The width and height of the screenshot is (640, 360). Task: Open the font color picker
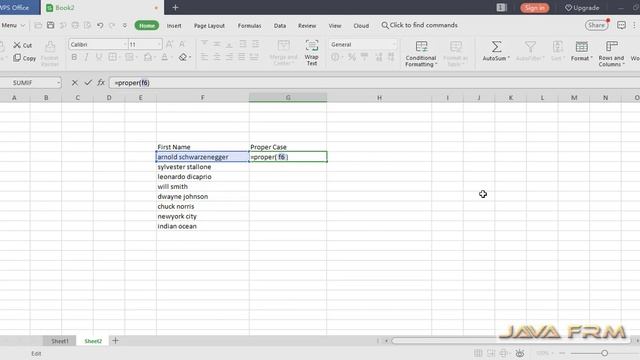point(164,58)
